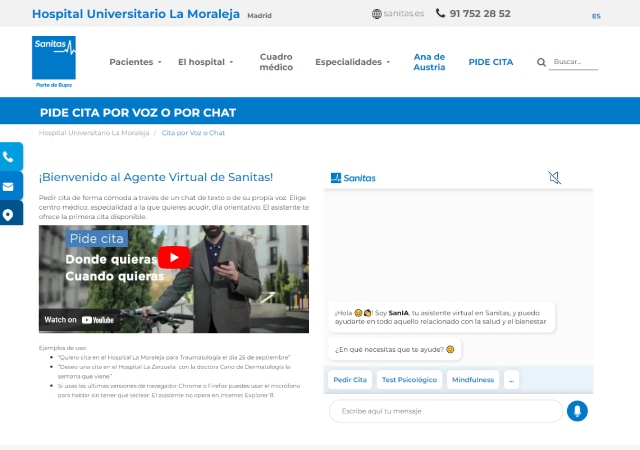Image resolution: width=640 pixels, height=450 pixels.
Task: Open the location pin side button
Action: point(11,214)
